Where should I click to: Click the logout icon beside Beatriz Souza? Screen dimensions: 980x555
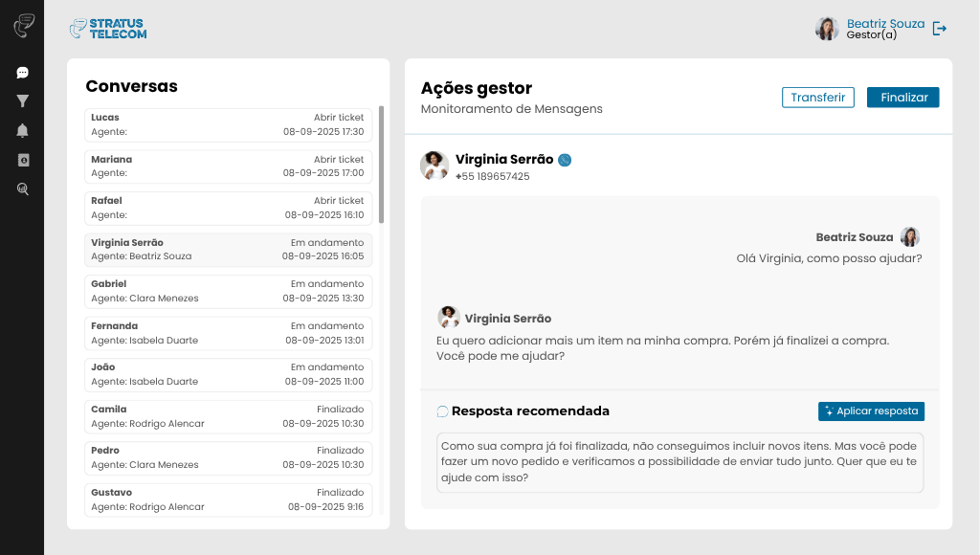(x=940, y=29)
